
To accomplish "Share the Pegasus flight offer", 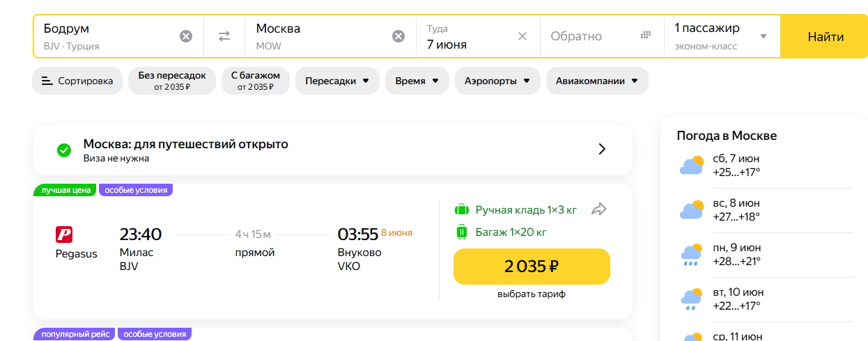I will [x=599, y=209].
